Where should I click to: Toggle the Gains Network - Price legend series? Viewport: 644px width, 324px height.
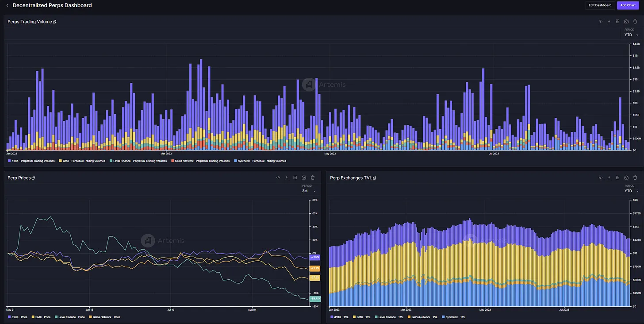tap(105, 317)
